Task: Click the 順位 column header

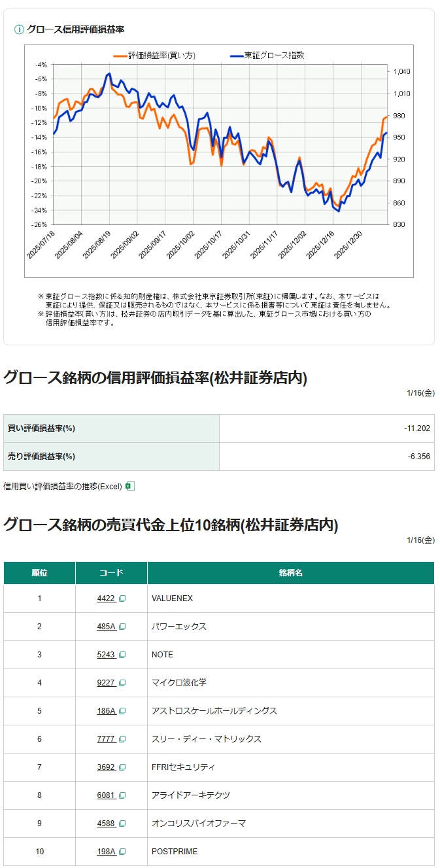Action: point(39,573)
